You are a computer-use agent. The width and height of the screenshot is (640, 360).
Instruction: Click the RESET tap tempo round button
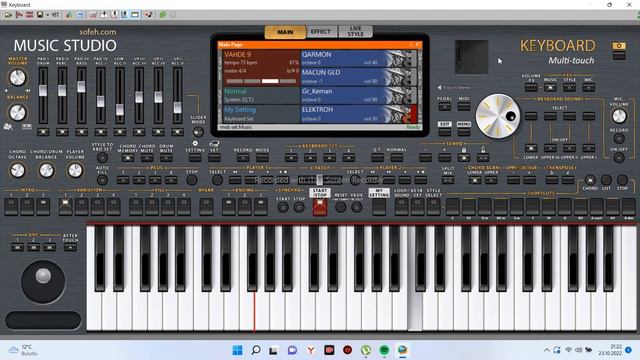[x=340, y=207]
